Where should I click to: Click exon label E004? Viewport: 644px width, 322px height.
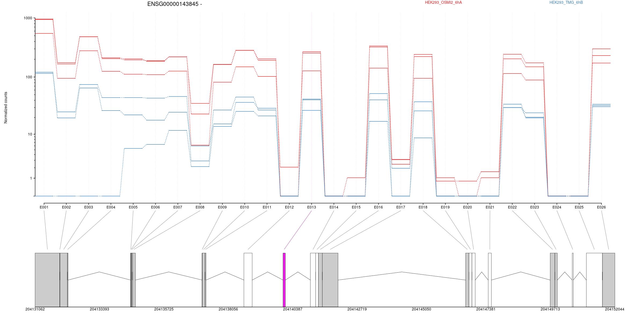pyautogui.click(x=111, y=207)
